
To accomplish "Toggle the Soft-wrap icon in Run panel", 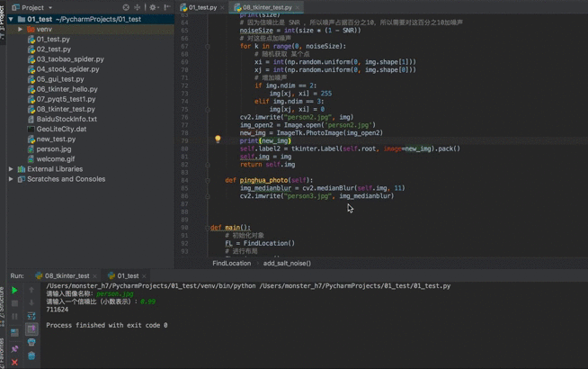I will pos(31,316).
